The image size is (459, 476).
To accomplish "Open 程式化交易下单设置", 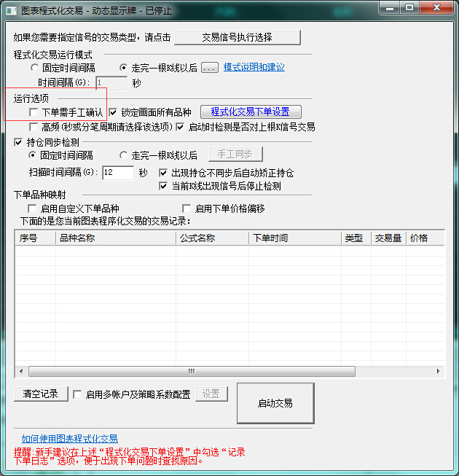I will coord(251,112).
